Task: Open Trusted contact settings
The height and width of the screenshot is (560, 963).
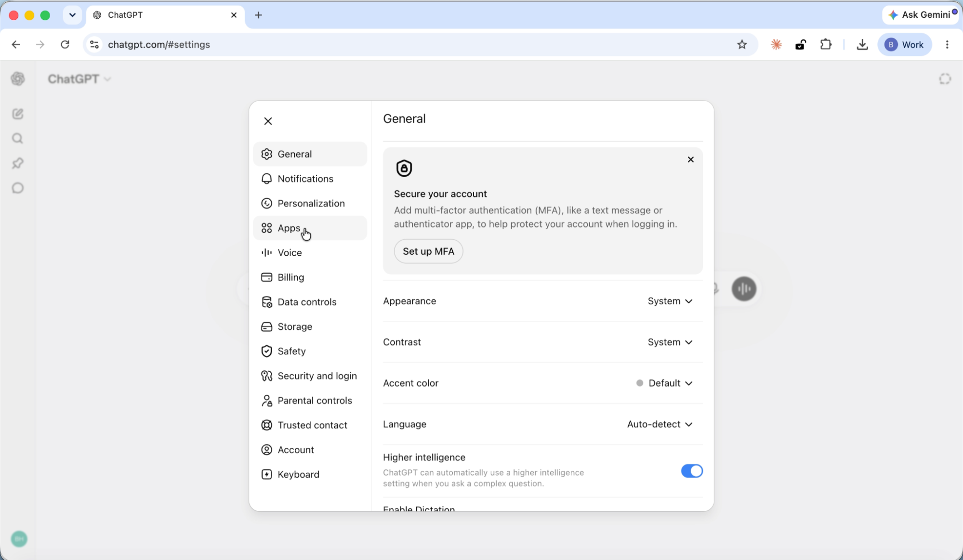Action: pyautogui.click(x=310, y=425)
